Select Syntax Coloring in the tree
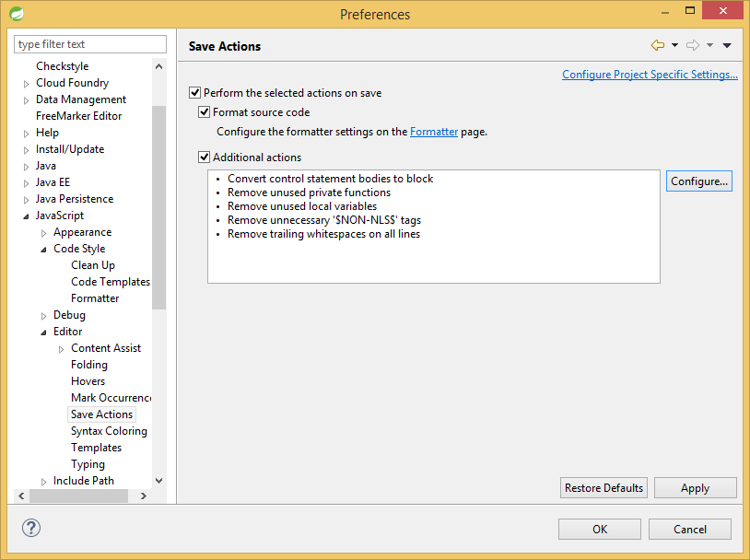The image size is (750, 560). (x=109, y=431)
